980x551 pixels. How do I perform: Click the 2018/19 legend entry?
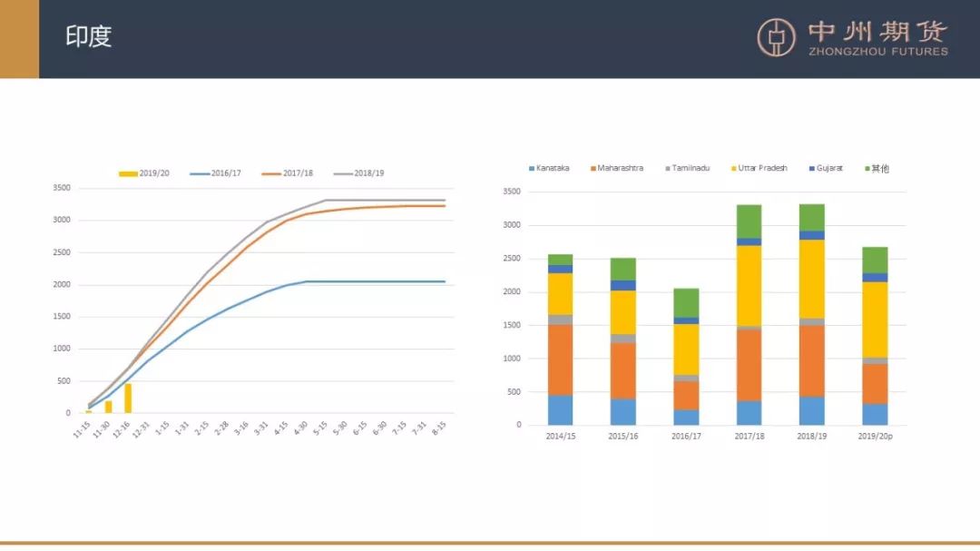pos(358,173)
